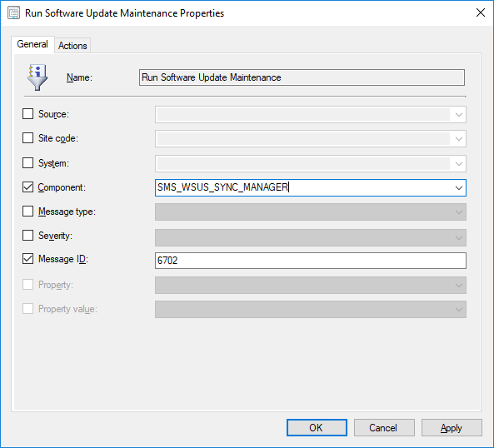Image resolution: width=494 pixels, height=448 pixels.
Task: Expand the System dropdown
Action: point(458,164)
